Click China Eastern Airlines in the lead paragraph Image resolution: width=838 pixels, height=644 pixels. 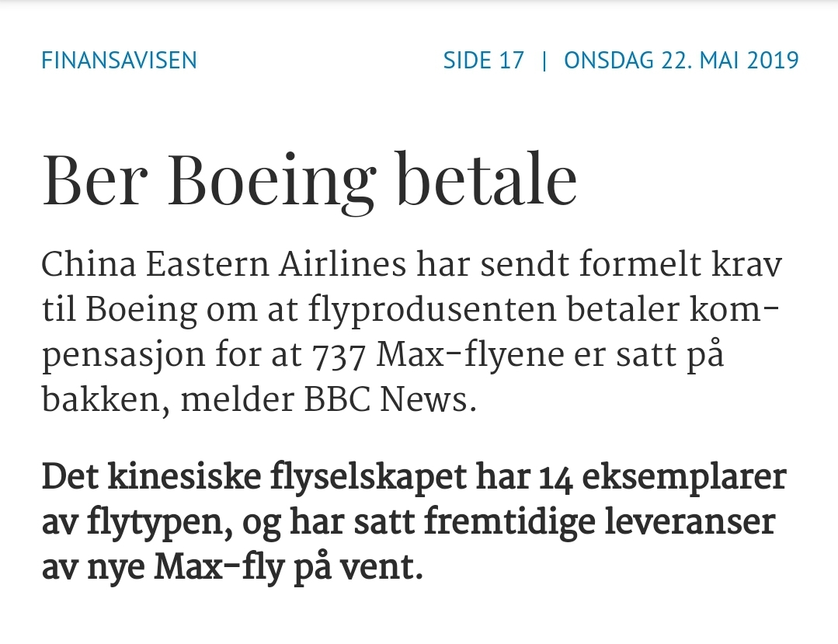224,265
